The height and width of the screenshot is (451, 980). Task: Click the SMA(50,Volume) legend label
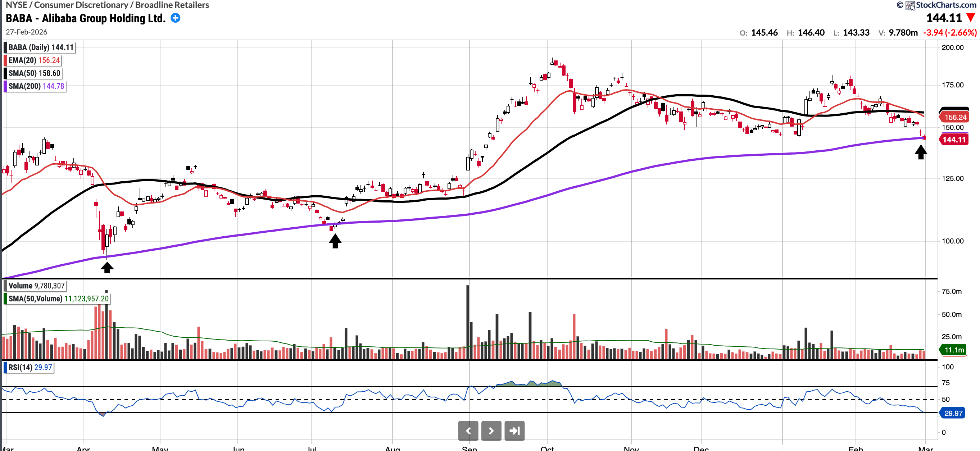[58, 299]
